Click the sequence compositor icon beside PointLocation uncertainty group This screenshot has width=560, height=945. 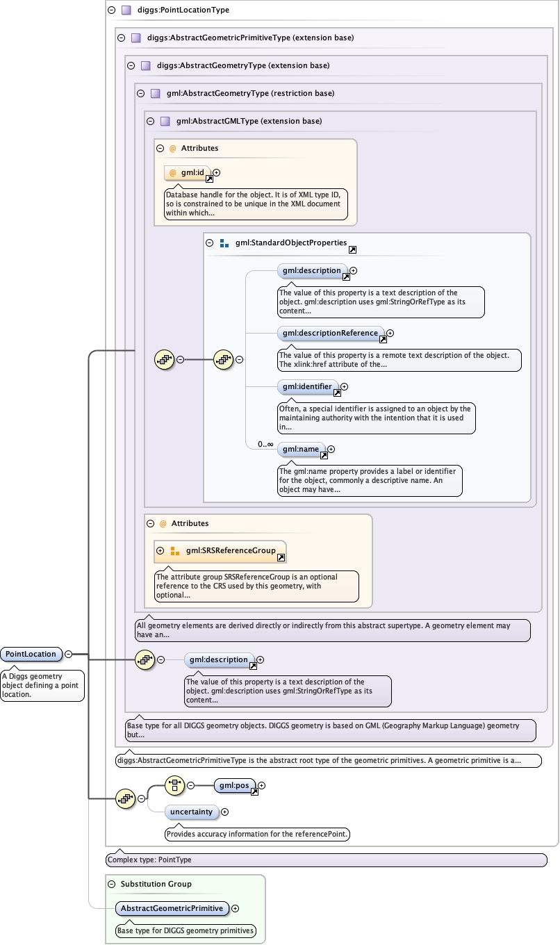coord(125,799)
